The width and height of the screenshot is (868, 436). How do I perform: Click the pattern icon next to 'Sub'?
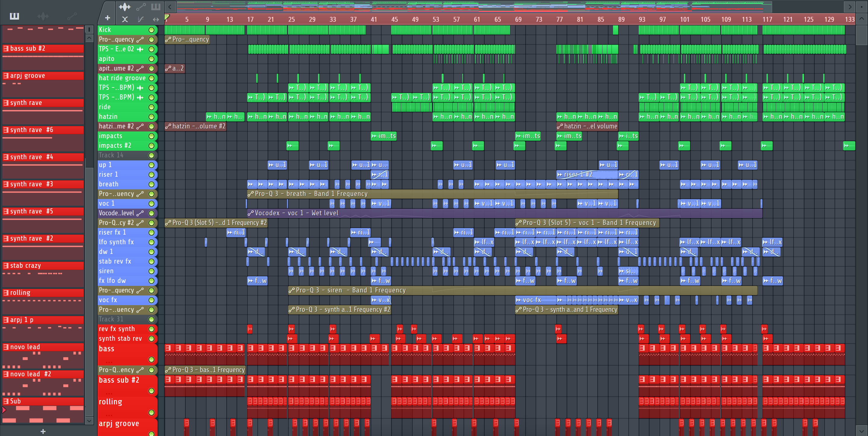[6, 401]
